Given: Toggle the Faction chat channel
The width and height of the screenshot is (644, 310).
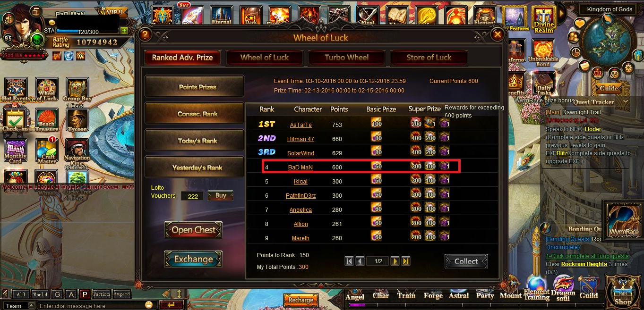Looking at the screenshot, I should [x=102, y=294].
